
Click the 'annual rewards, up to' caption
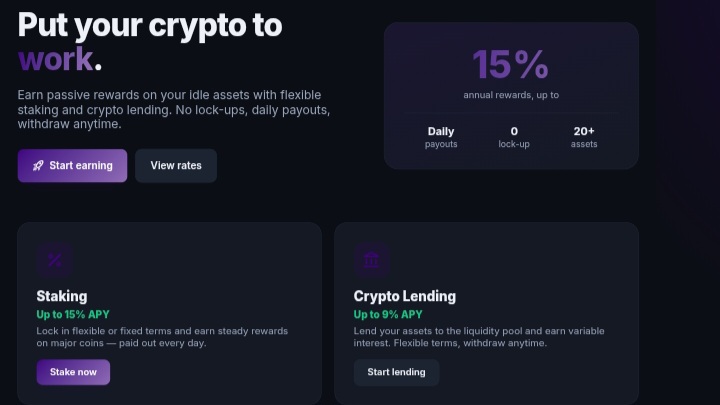(x=511, y=95)
